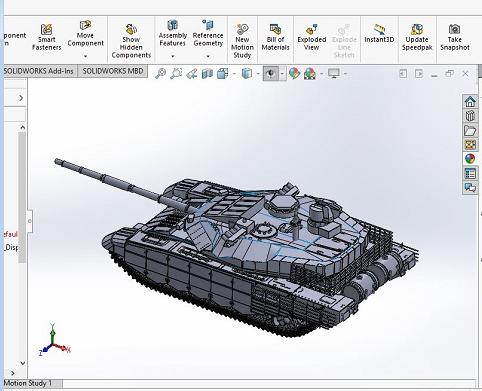Click Edit Appearance color ball
Viewport: 482px width, 391px height.
click(294, 73)
